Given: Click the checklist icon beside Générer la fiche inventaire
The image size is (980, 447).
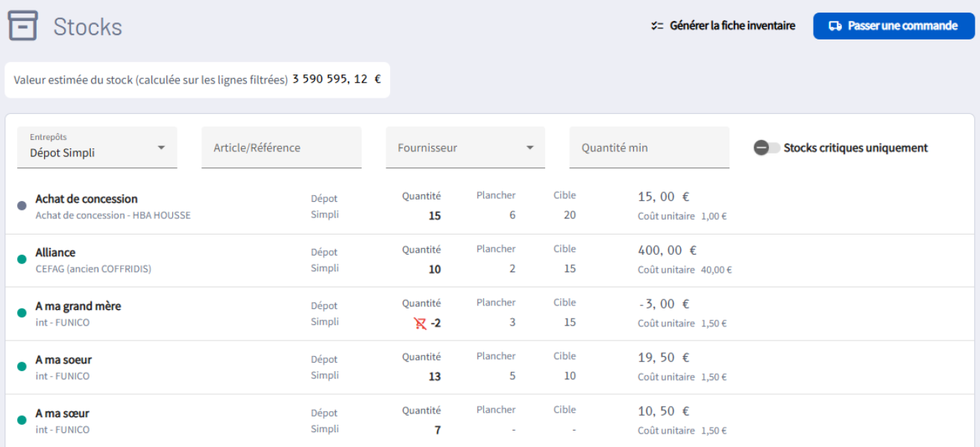Looking at the screenshot, I should [x=657, y=26].
